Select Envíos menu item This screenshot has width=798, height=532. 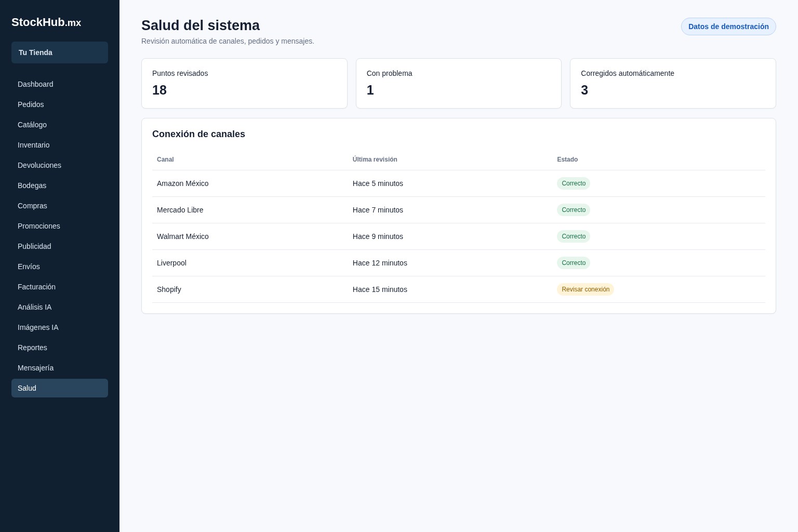coord(60,267)
